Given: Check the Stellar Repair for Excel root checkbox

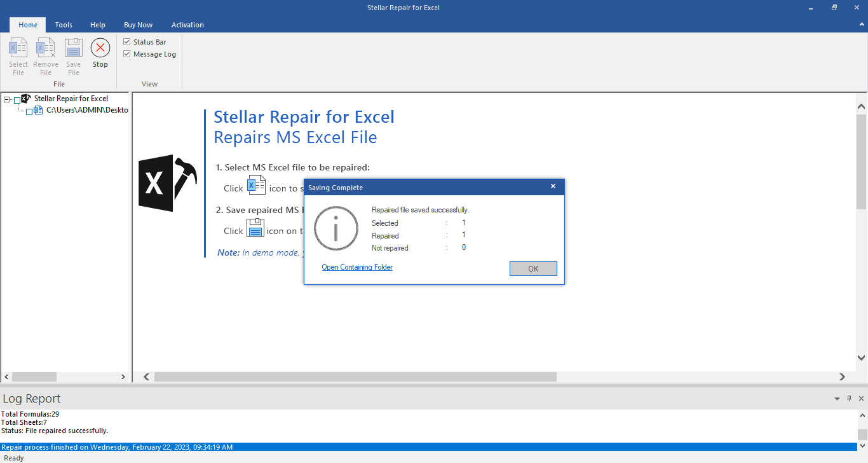Looking at the screenshot, I should click(17, 100).
